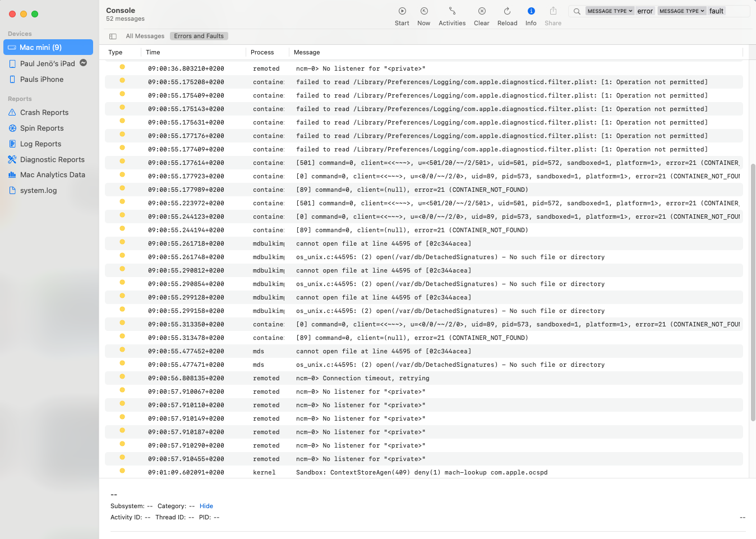Select Paul Jenő's iPad device
This screenshot has width=756, height=539.
click(x=48, y=64)
